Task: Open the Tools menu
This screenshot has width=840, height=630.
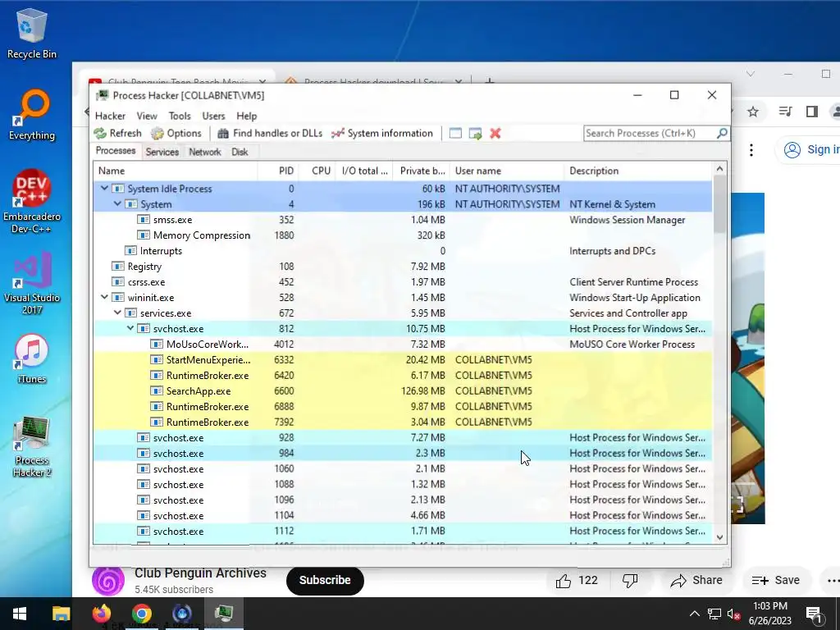Action: click(180, 116)
